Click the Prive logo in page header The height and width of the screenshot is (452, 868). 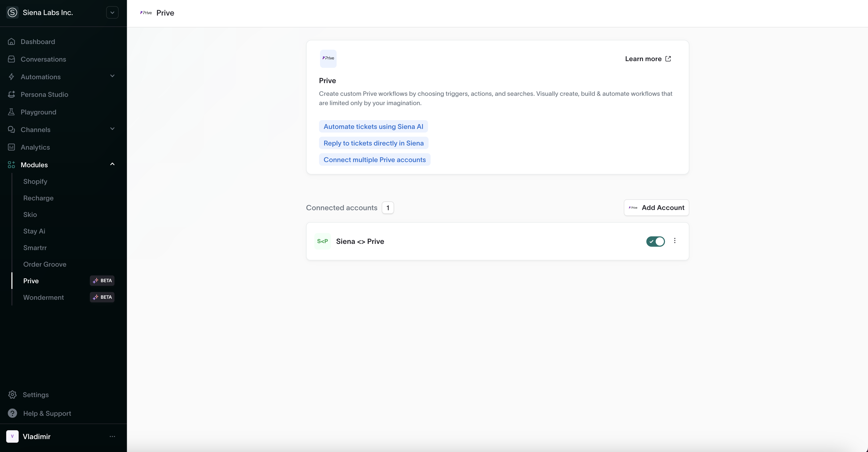click(x=146, y=13)
